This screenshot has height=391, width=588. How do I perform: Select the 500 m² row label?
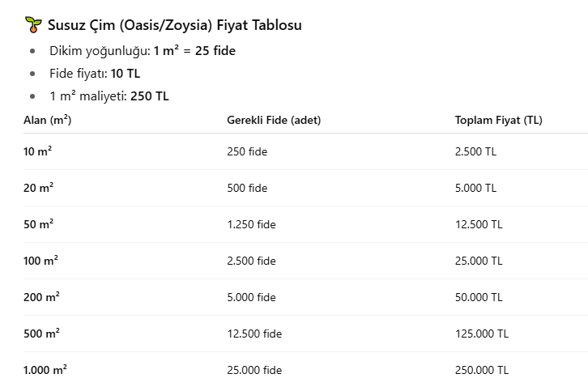tap(41, 334)
